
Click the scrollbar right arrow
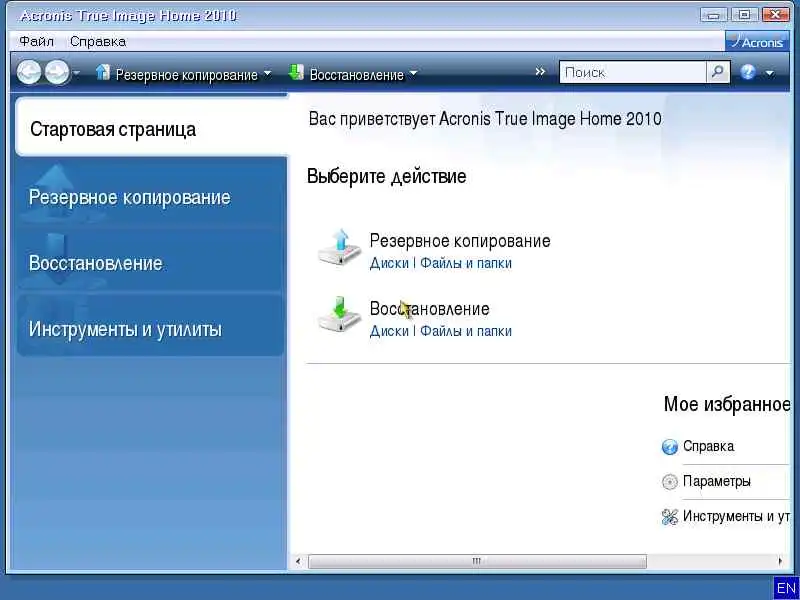[780, 561]
